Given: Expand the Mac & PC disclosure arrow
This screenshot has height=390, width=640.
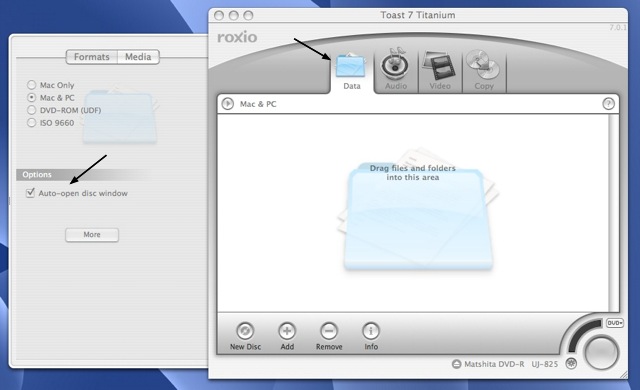Looking at the screenshot, I should 227,104.
